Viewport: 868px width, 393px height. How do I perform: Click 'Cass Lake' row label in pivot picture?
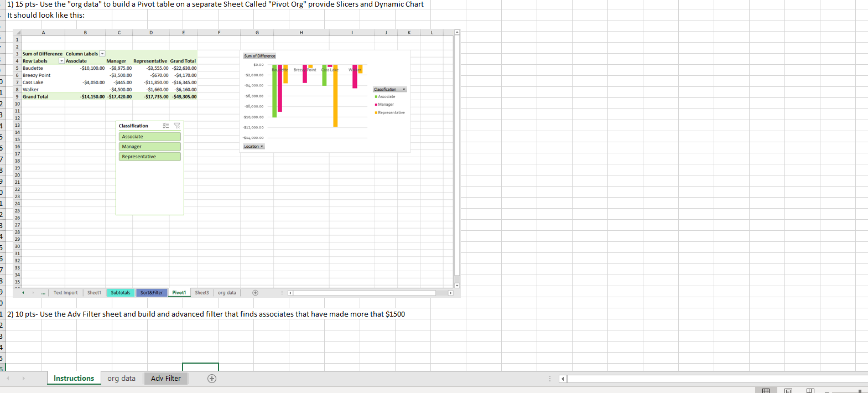(x=33, y=82)
